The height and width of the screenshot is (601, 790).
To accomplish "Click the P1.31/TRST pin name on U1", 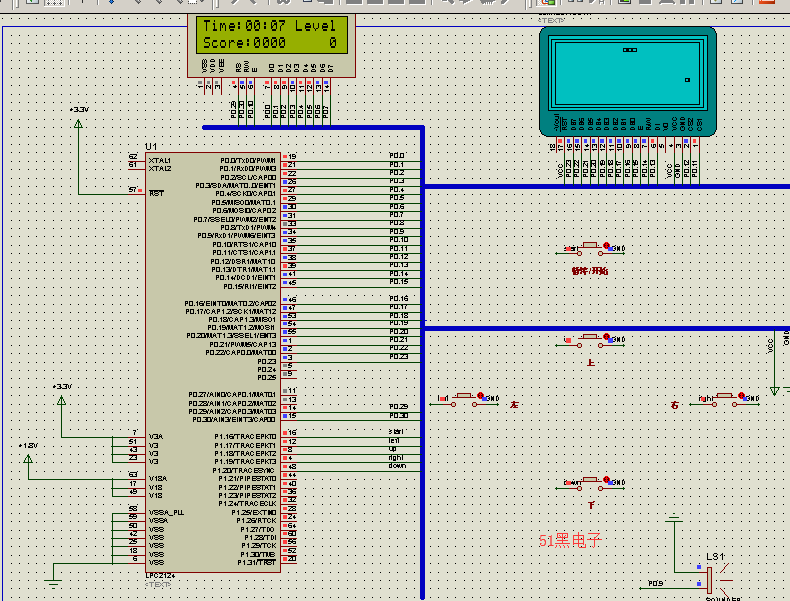I will click(257, 562).
